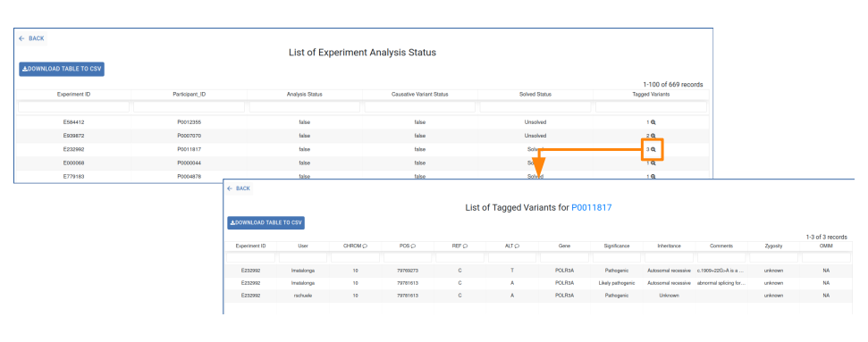Image resolution: width=868 pixels, height=342 pixels.
Task: Sort by the Significance column header
Action: pyautogui.click(x=617, y=246)
